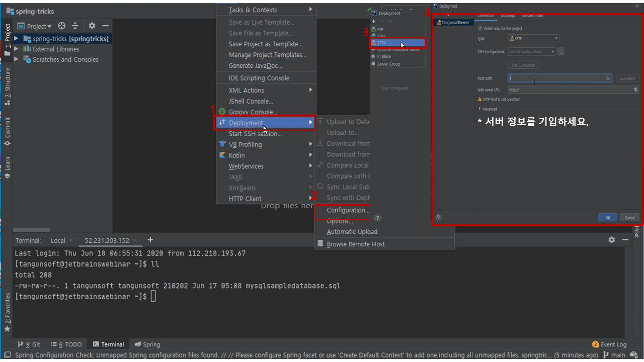Open Groovy Console... menu item
Image resolution: width=644 pixels, height=362 pixels.
266,112
